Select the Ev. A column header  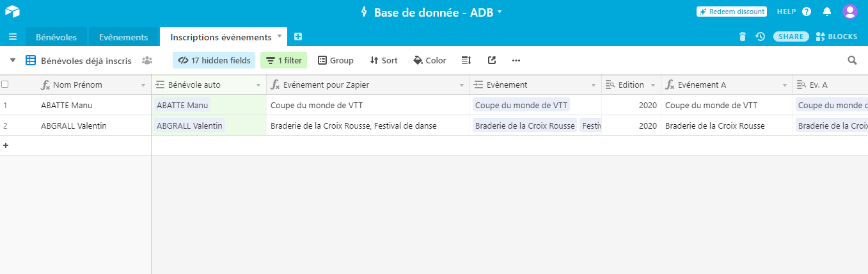[830, 85]
